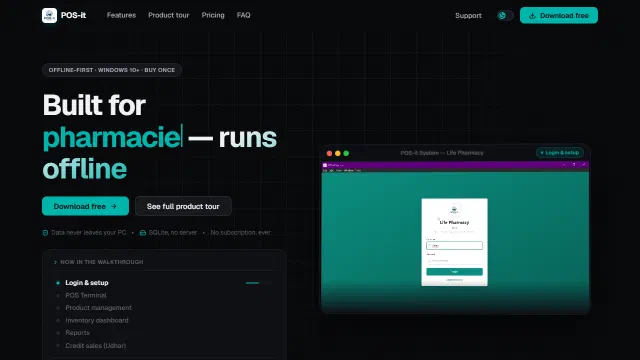Viewport: 640px width, 360px height.
Task: Select Credit sales (Udhar) walkthrough step
Action: pyautogui.click(x=96, y=345)
